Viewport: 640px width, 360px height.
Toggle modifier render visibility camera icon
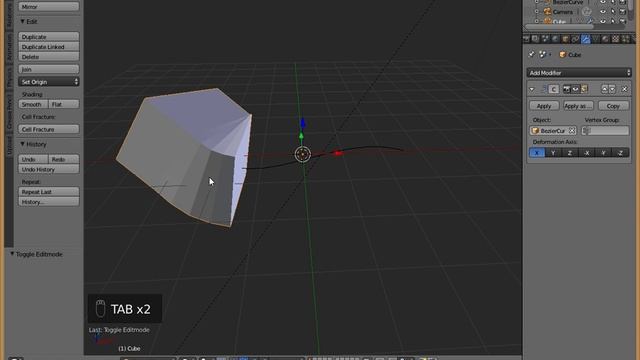pyautogui.click(x=567, y=89)
